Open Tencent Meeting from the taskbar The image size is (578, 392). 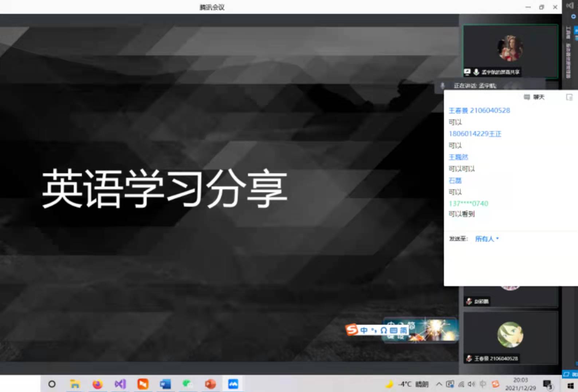pos(233,384)
